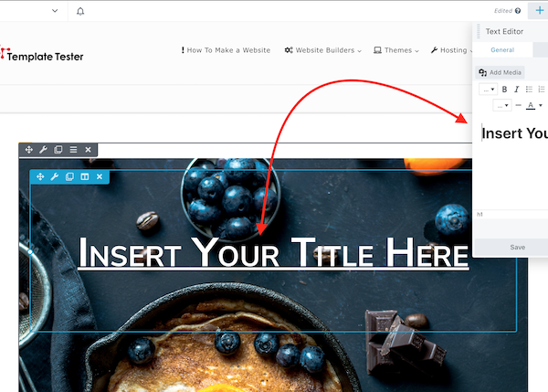The width and height of the screenshot is (548, 392).
Task: Toggle italic formatting in the Text Editor
Action: pos(516,90)
